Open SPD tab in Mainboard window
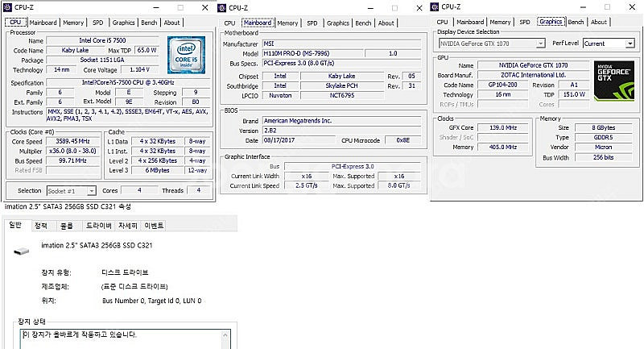Screen dimensions: 644x349 (x=312, y=23)
